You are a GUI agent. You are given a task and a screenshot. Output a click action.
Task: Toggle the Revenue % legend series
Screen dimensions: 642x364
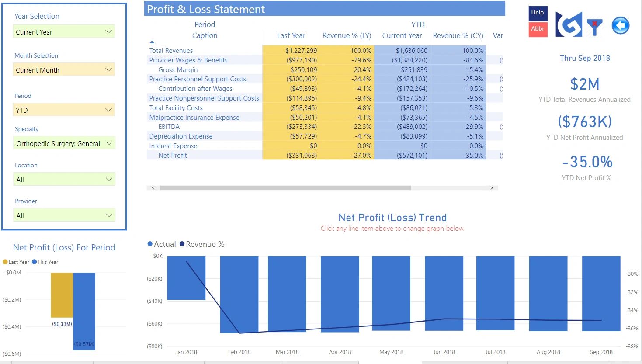[x=205, y=244]
